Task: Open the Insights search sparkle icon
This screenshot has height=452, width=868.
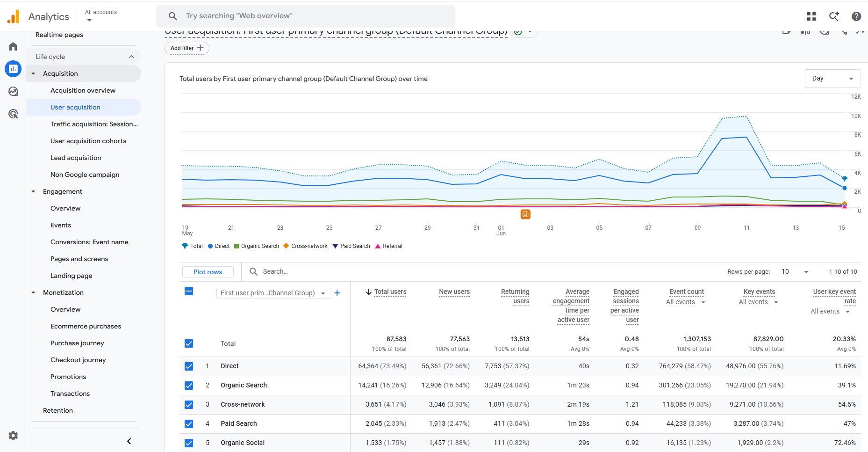Action: tap(834, 16)
